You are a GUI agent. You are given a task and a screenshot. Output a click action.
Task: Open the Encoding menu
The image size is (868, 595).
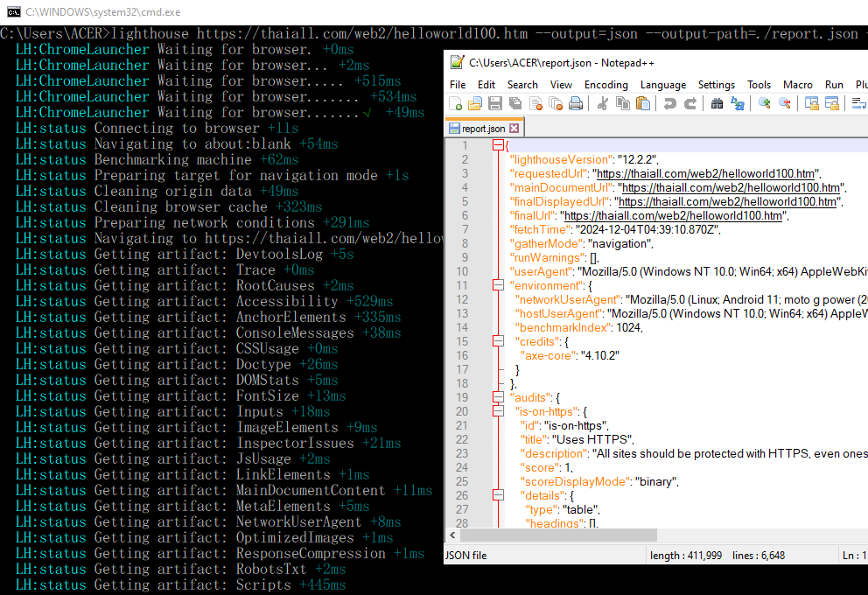(605, 84)
